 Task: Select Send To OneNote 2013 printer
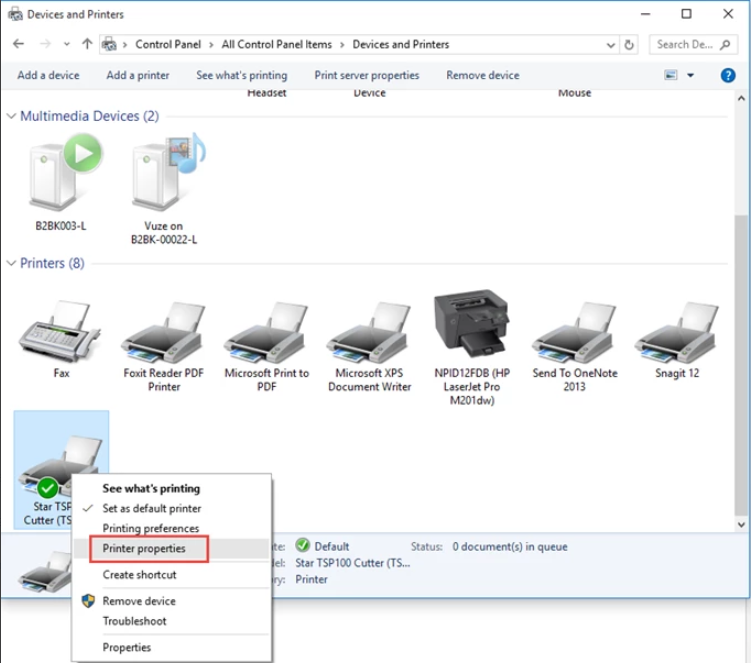[575, 332]
